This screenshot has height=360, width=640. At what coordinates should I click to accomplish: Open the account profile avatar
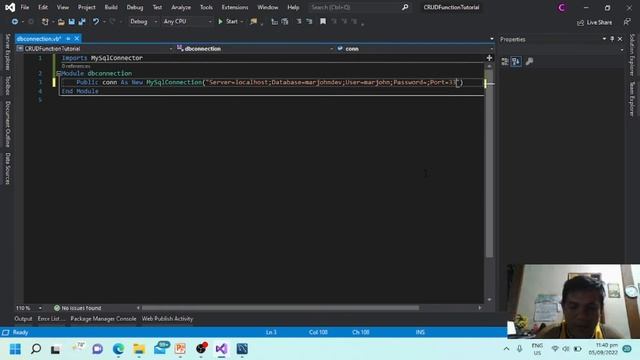click(x=562, y=7)
